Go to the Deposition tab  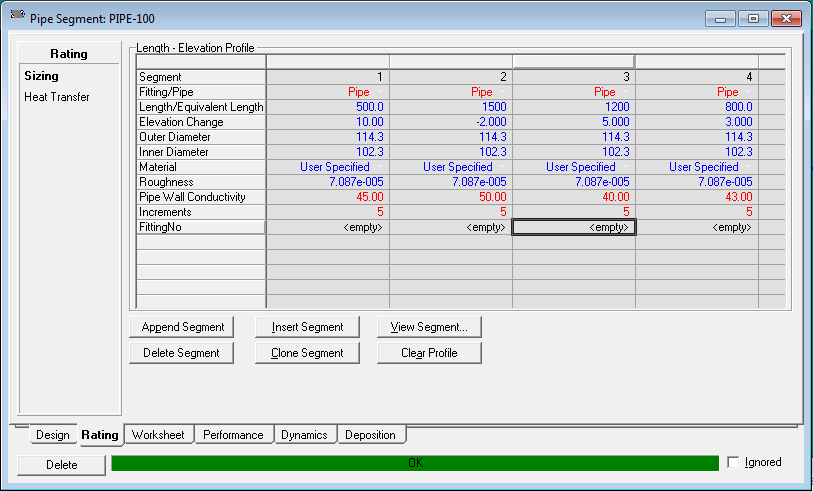coord(370,434)
